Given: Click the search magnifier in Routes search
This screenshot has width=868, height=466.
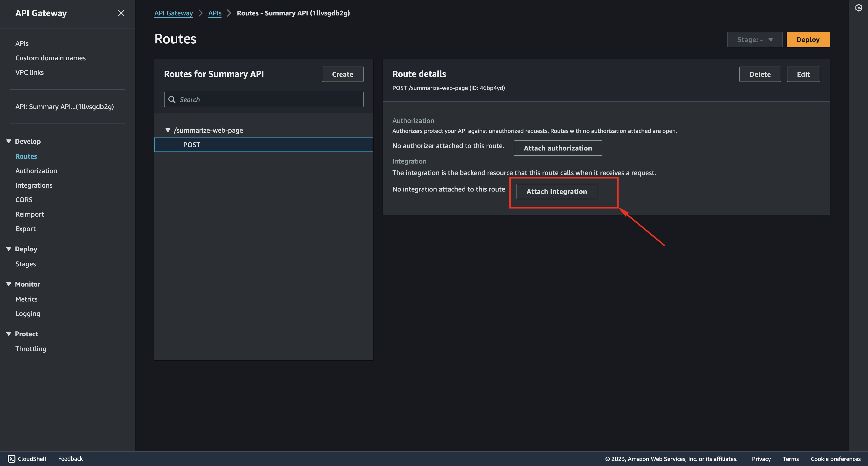Looking at the screenshot, I should 172,99.
